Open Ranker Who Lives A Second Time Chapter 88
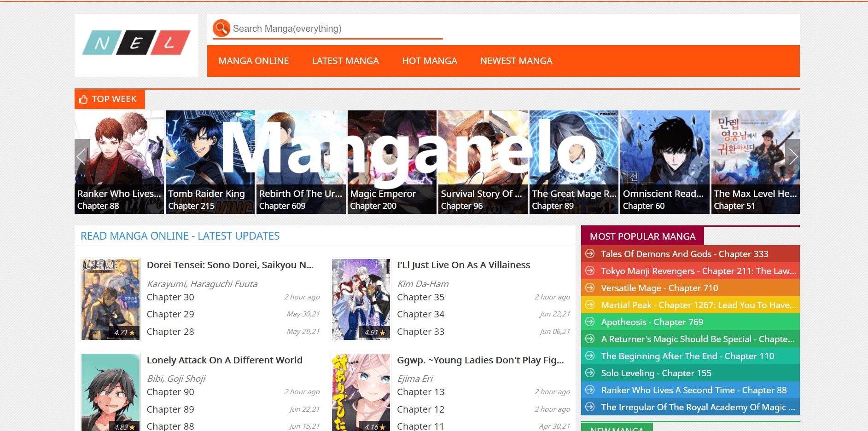The width and height of the screenshot is (868, 431). (x=694, y=390)
